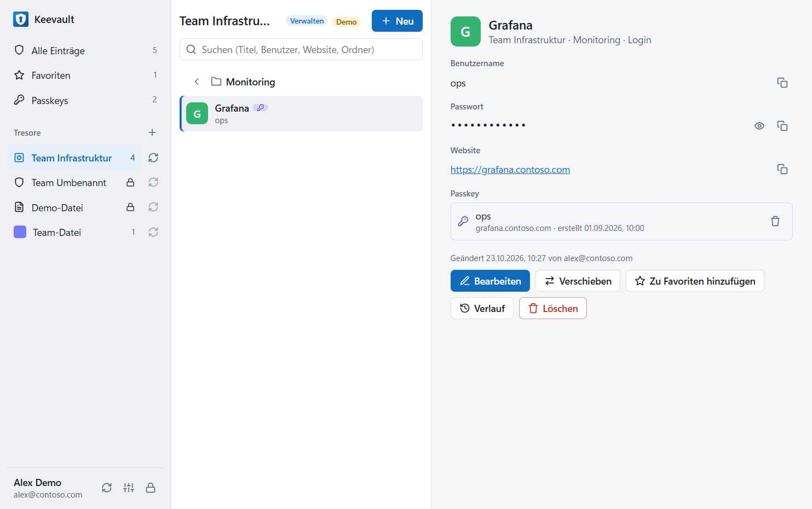Select the Grafana entry in list
This screenshot has height=509, width=812.
(x=301, y=113)
